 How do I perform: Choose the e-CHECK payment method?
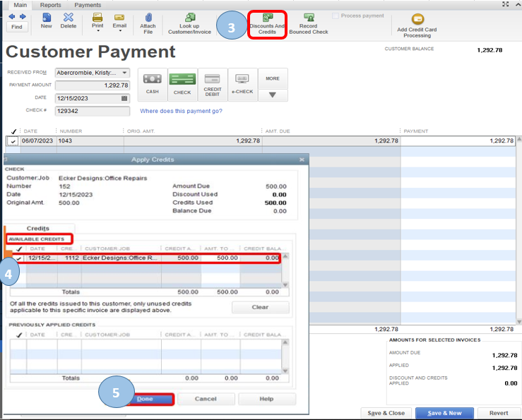(242, 83)
